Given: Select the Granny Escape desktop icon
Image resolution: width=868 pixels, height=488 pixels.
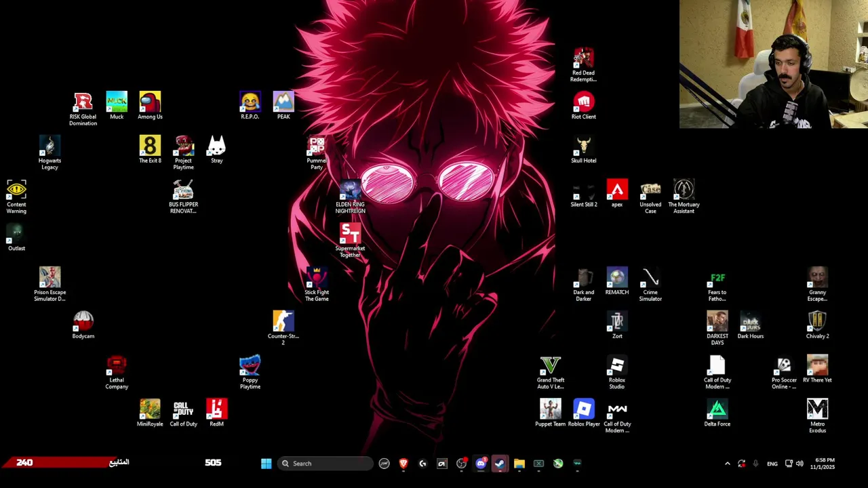Looking at the screenshot, I should tap(817, 285).
